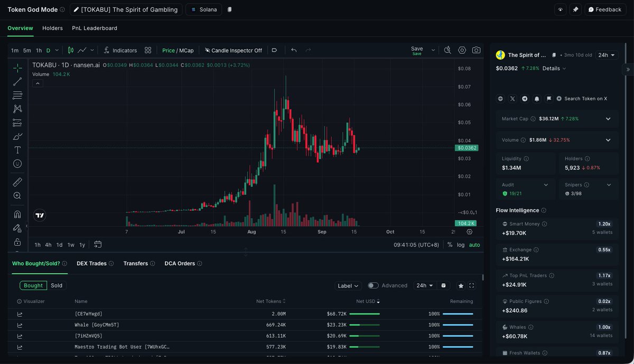Click the Feedback button
This screenshot has width=634, height=364.
605,10
